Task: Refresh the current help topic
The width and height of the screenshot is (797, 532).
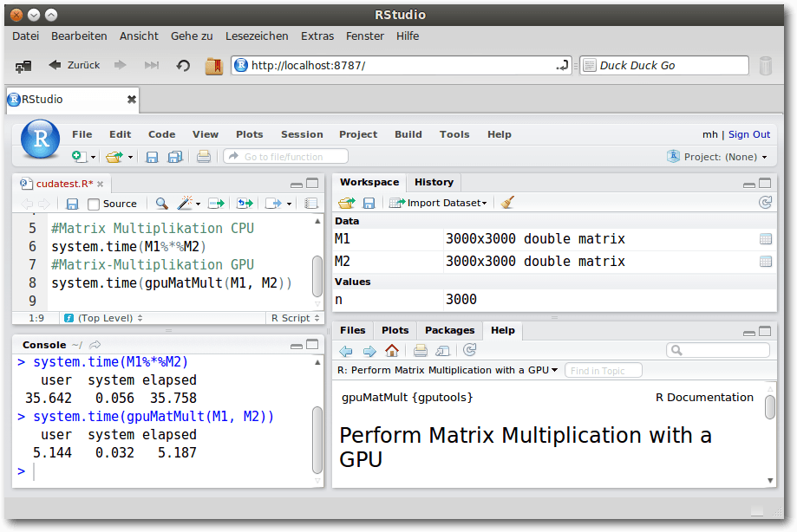Action: coord(470,350)
